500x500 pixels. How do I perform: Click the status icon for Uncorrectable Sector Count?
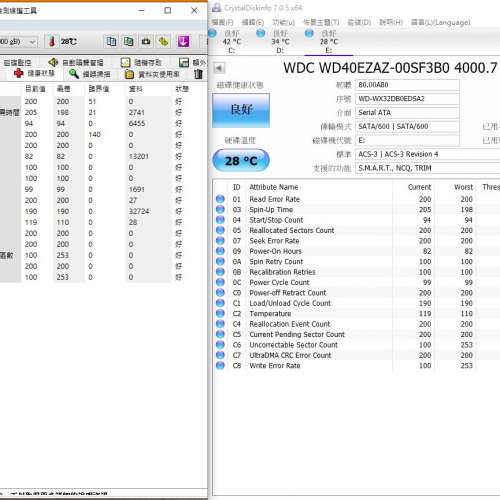tap(220, 344)
